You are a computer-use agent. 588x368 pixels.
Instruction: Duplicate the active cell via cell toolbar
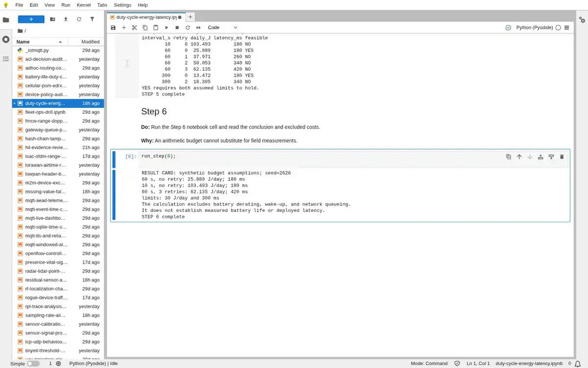509,157
